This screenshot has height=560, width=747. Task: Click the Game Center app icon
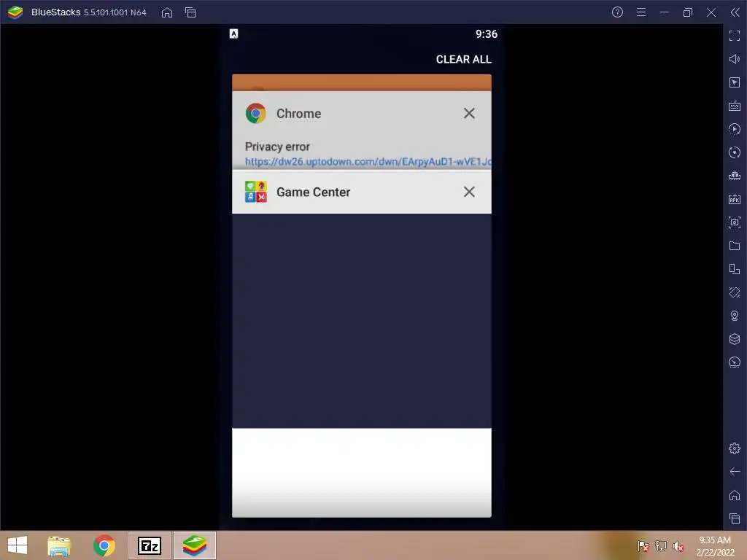[256, 192]
